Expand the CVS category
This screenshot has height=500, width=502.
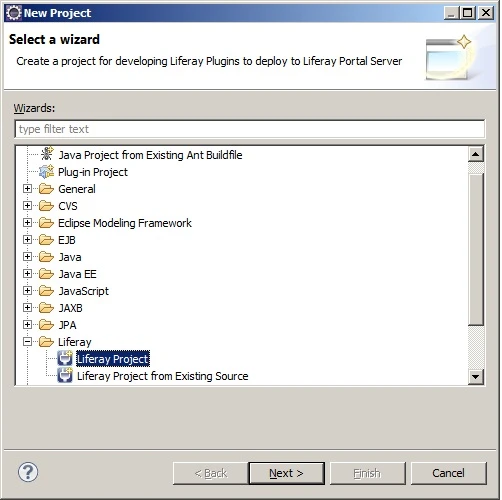(x=27, y=206)
